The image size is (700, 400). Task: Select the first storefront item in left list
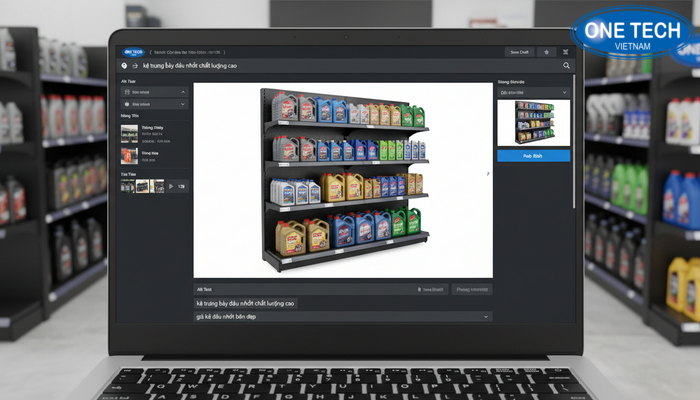pos(152,132)
